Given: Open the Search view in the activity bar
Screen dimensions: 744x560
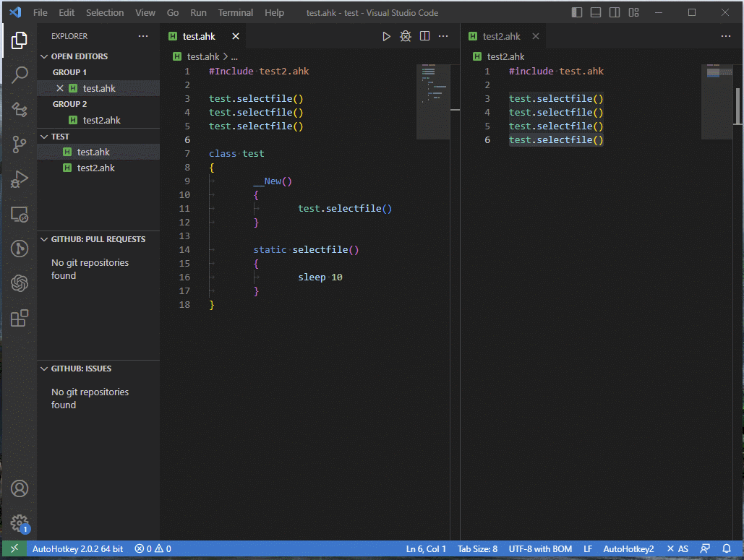Looking at the screenshot, I should [x=20, y=74].
